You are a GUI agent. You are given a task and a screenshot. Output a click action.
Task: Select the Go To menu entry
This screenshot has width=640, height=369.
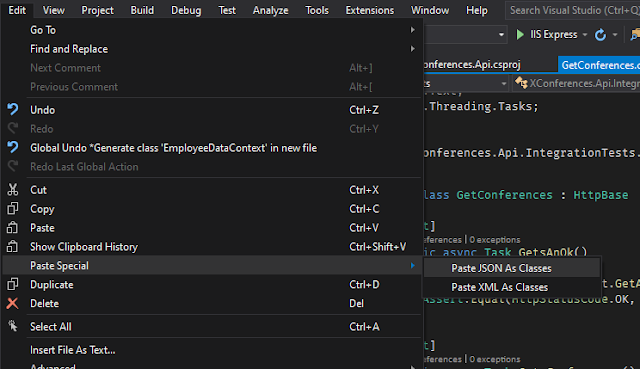click(x=211, y=30)
